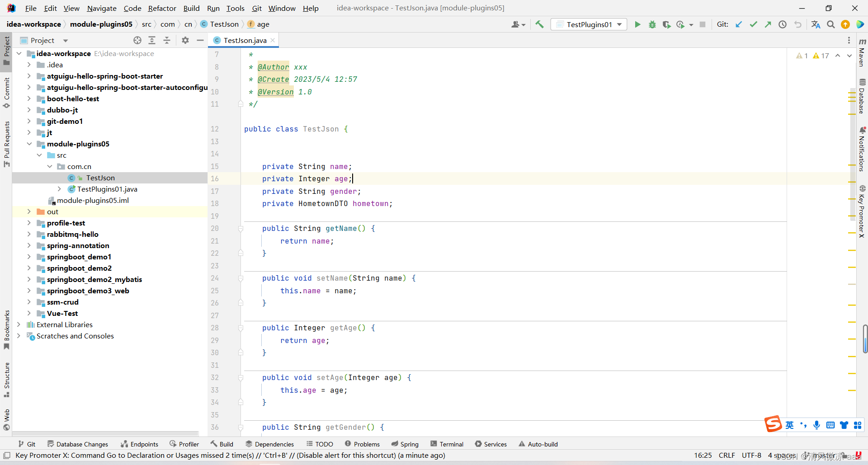The width and height of the screenshot is (868, 465).
Task: Open the Tools menu
Action: (x=235, y=8)
